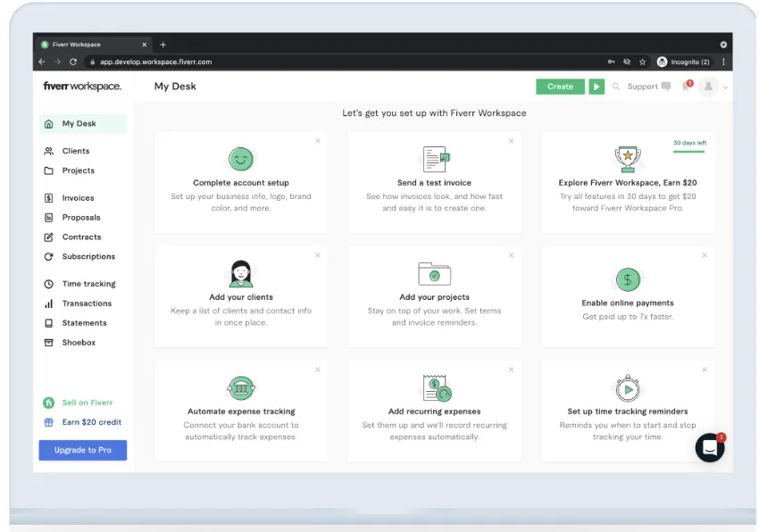Image resolution: width=759 pixels, height=532 pixels.
Task: Open notifications bell icon
Action: pyautogui.click(x=687, y=87)
